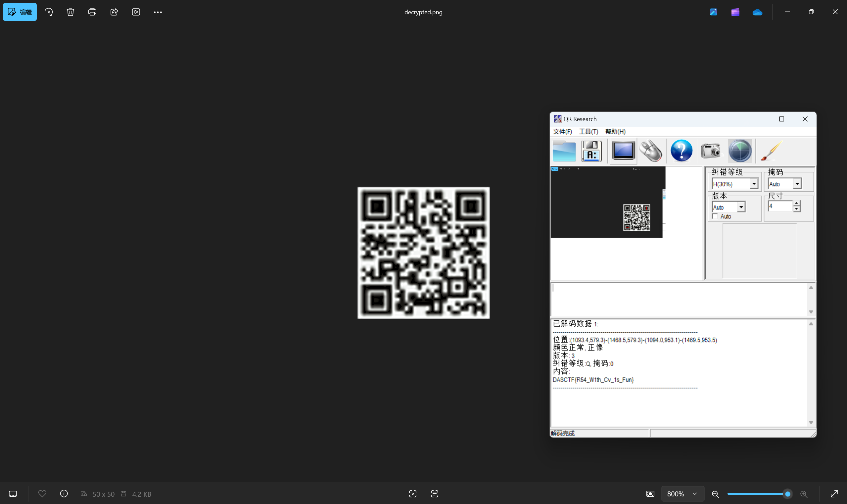
Task: Show file information with info icon
Action: pyautogui.click(x=64, y=493)
